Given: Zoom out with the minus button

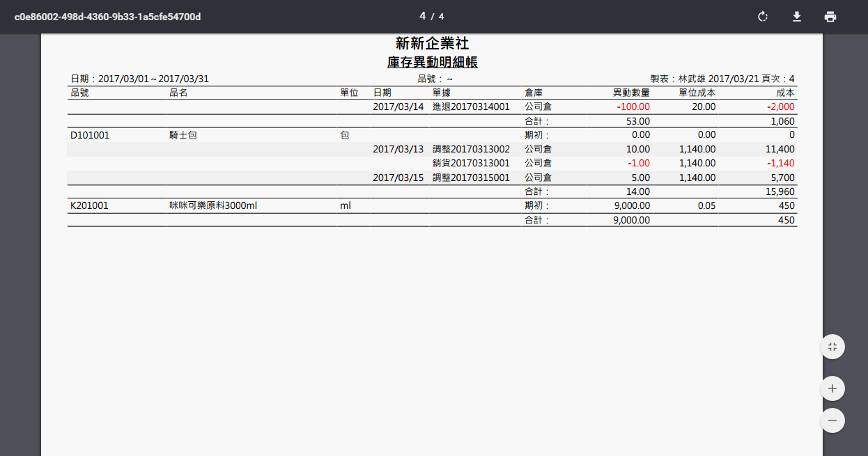Looking at the screenshot, I should coord(832,420).
